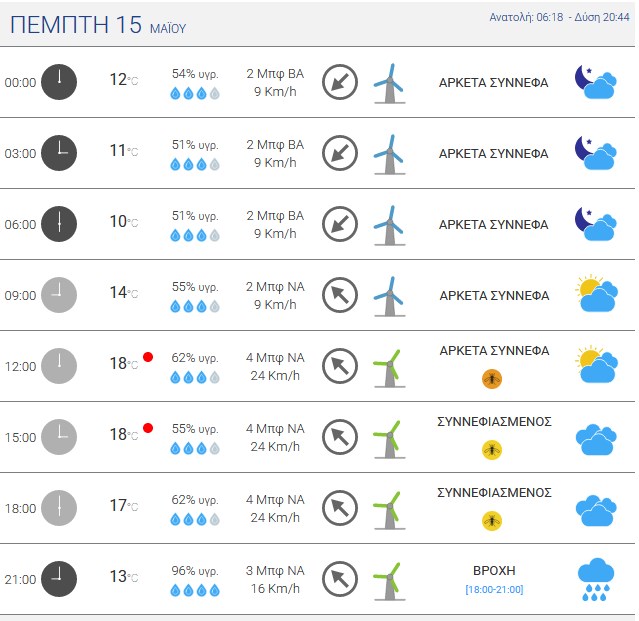Screen dimensions: 639x621
Task: Open the [18:00-21:00] rain time link
Action: [x=494, y=590]
